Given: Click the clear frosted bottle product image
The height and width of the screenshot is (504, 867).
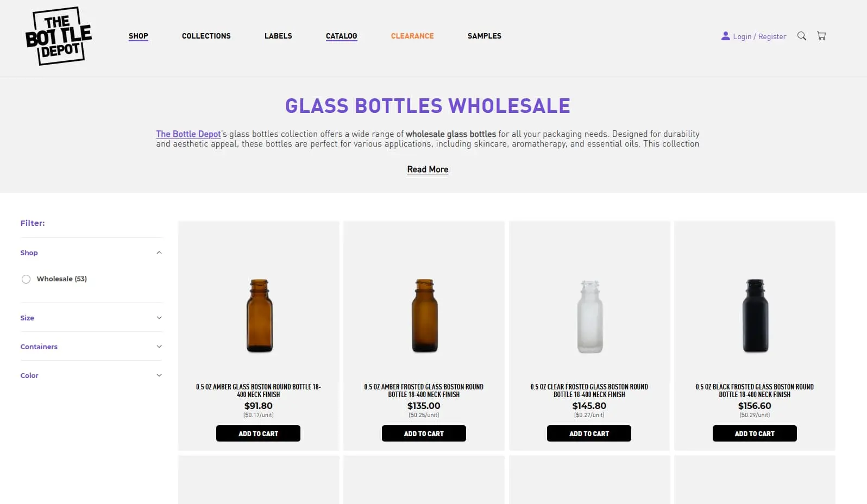Looking at the screenshot, I should click(x=589, y=315).
